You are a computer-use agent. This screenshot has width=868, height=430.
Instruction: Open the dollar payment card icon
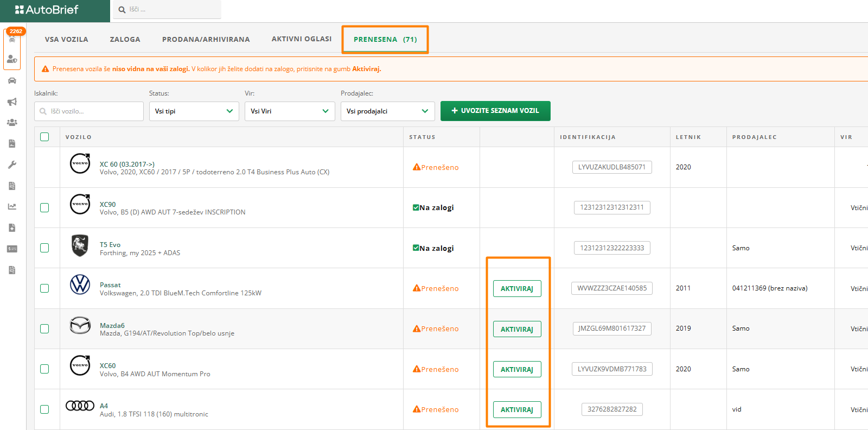pyautogui.click(x=12, y=249)
